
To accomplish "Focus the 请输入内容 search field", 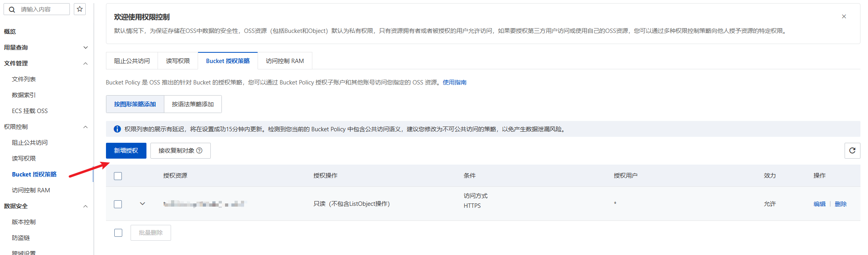I will pyautogui.click(x=37, y=10).
